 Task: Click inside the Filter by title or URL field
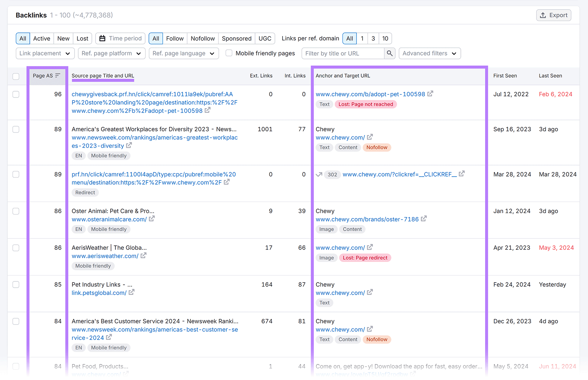(x=342, y=53)
